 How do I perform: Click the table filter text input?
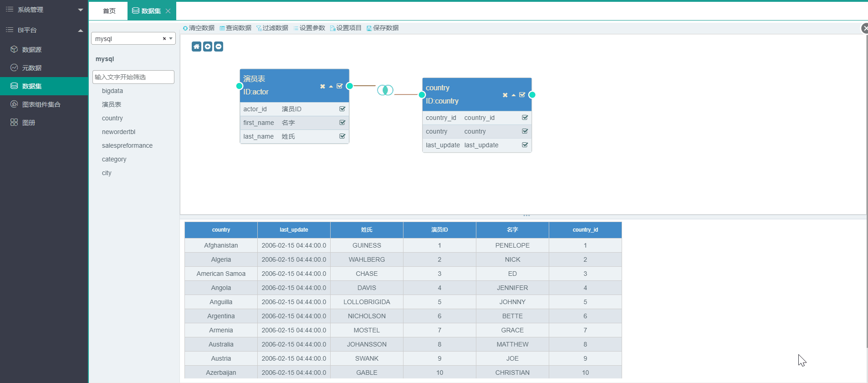point(133,77)
